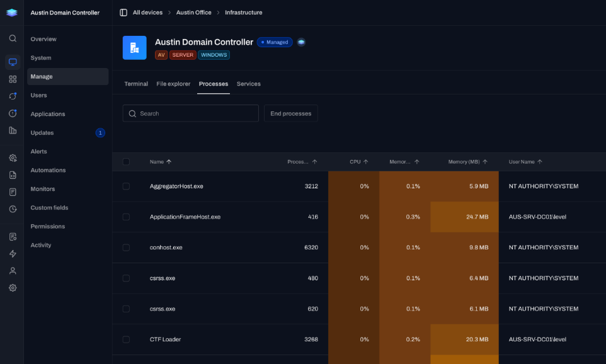The height and width of the screenshot is (364, 606).
Task: Open Applications in the device menu
Action: point(67,114)
